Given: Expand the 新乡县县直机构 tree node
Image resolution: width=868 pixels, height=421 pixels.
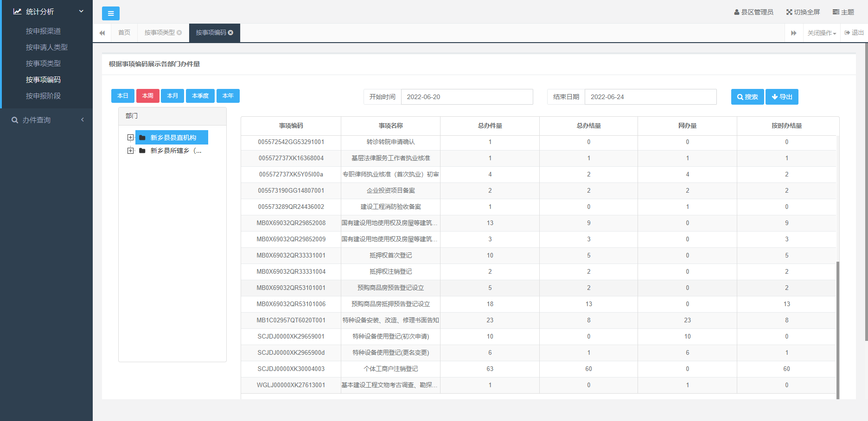Looking at the screenshot, I should (x=130, y=138).
